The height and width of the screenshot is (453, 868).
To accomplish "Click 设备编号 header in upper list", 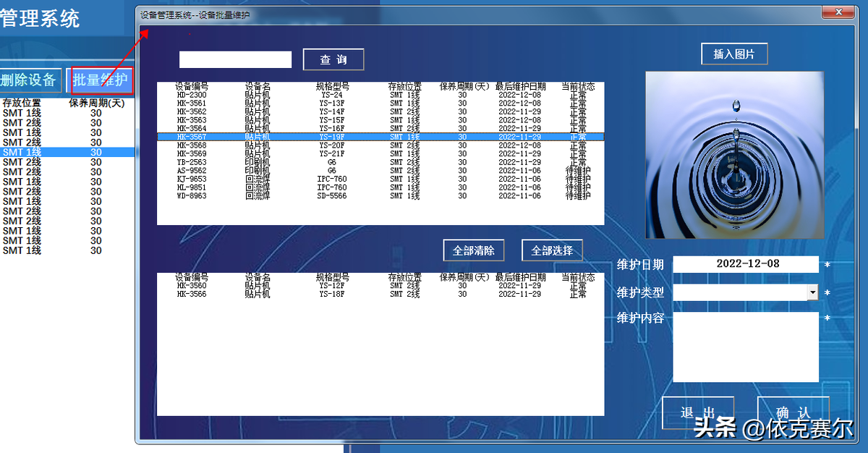I will tap(192, 87).
